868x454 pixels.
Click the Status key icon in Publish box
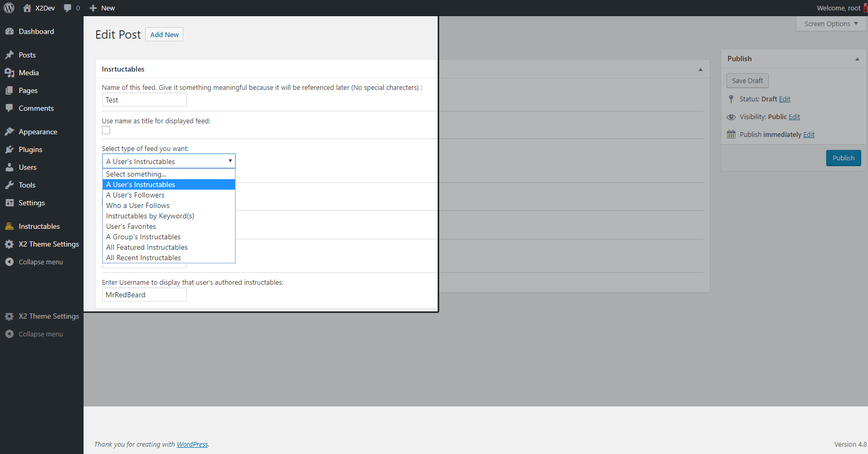731,99
